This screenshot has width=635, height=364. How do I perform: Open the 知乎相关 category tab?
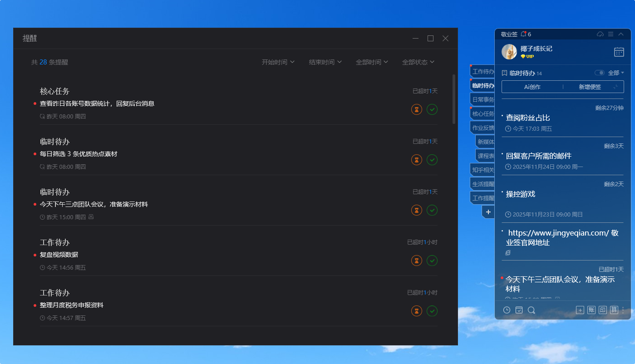[x=482, y=170]
